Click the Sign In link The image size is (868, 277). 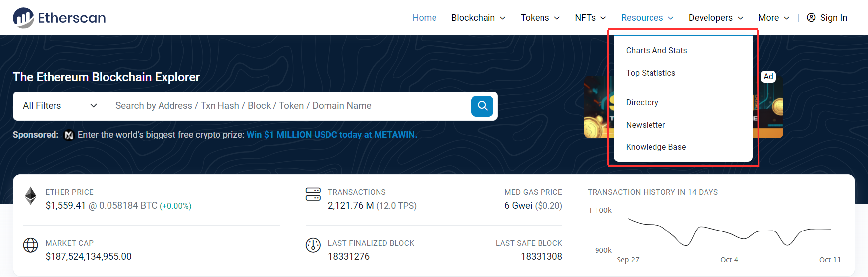pos(833,18)
